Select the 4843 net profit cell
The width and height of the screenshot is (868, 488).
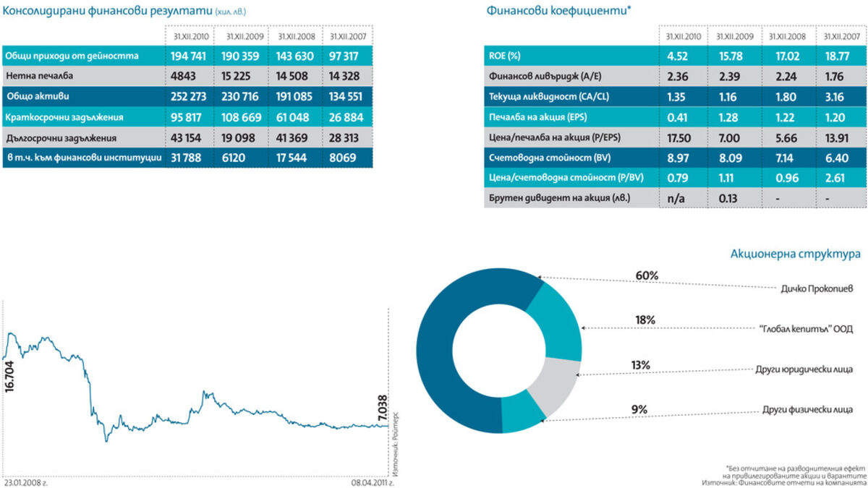[183, 75]
